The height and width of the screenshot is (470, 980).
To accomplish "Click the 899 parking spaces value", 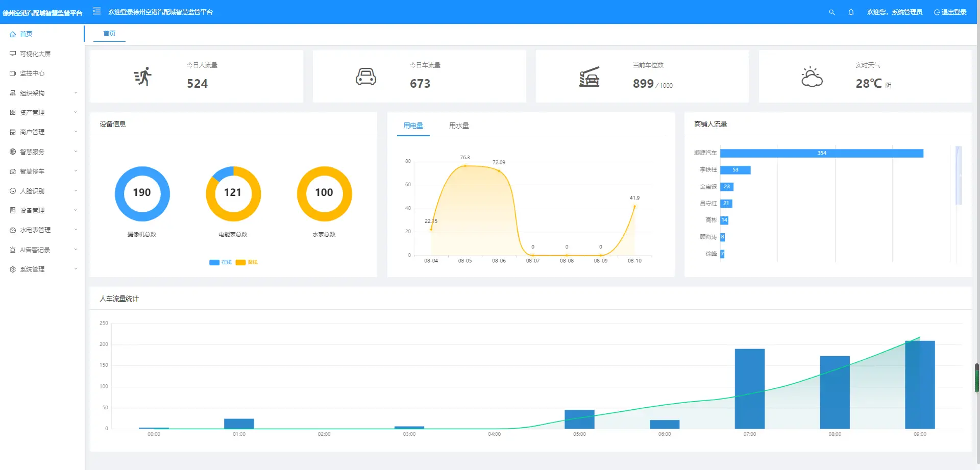I will [x=643, y=84].
